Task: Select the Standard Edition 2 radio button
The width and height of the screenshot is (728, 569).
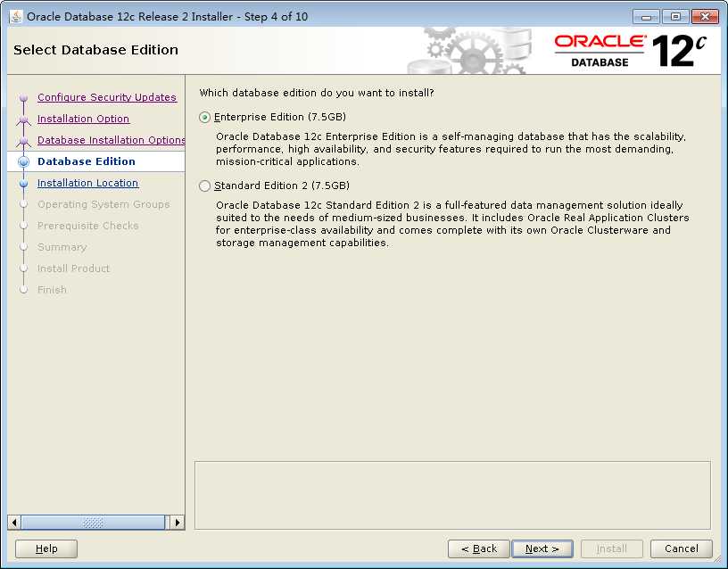Action: pos(204,186)
